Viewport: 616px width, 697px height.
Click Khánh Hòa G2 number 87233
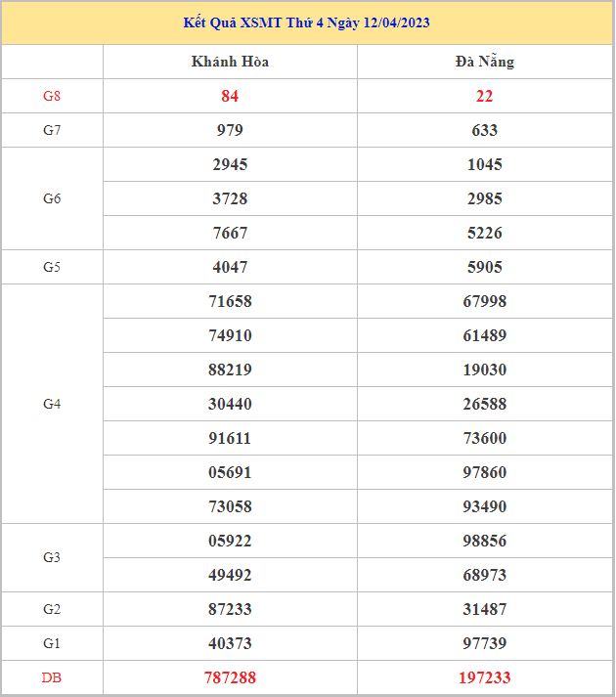click(230, 609)
